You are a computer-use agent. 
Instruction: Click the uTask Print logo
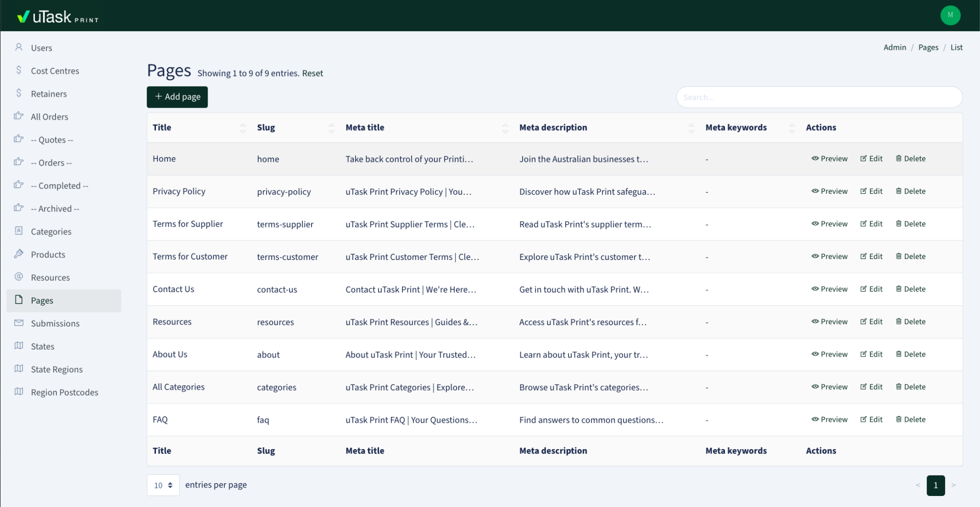tap(57, 17)
